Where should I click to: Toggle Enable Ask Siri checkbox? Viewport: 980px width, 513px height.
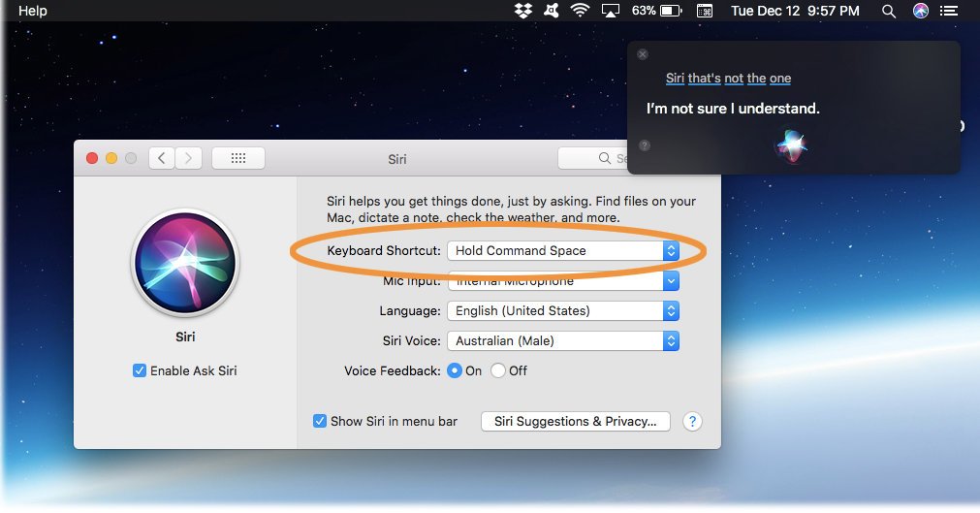tap(140, 371)
